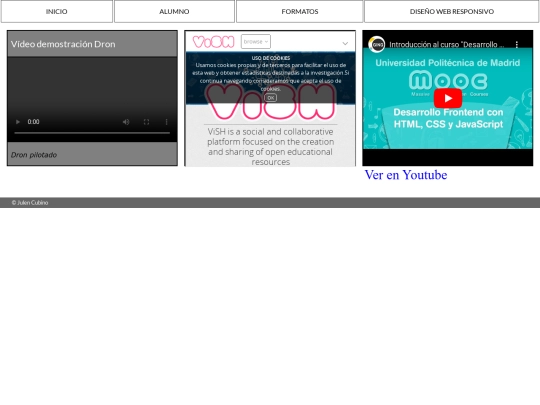The image size is (540, 405).
Task: Go to the ALUMNO menu item
Action: pyautogui.click(x=174, y=11)
